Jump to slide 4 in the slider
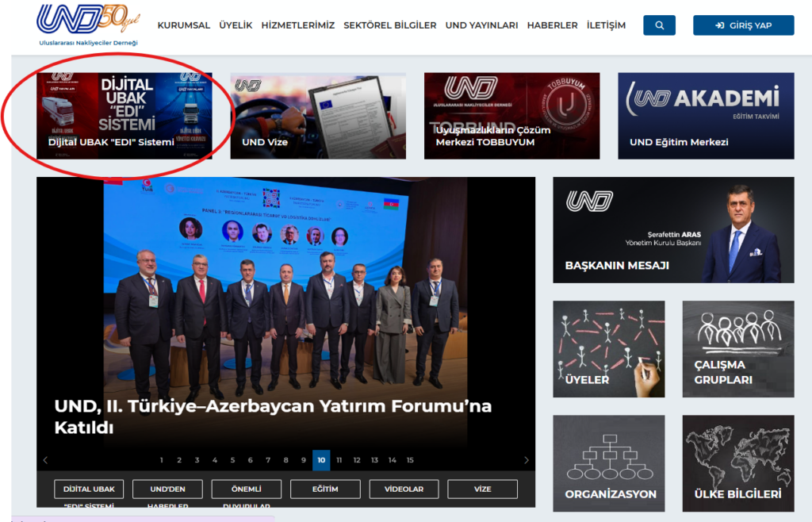Image resolution: width=812 pixels, height=522 pixels. pyautogui.click(x=215, y=460)
